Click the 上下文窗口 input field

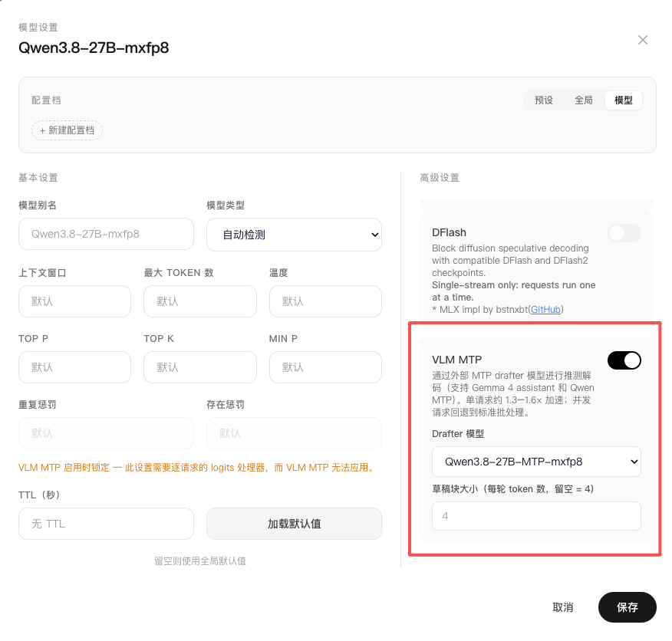[x=74, y=301]
